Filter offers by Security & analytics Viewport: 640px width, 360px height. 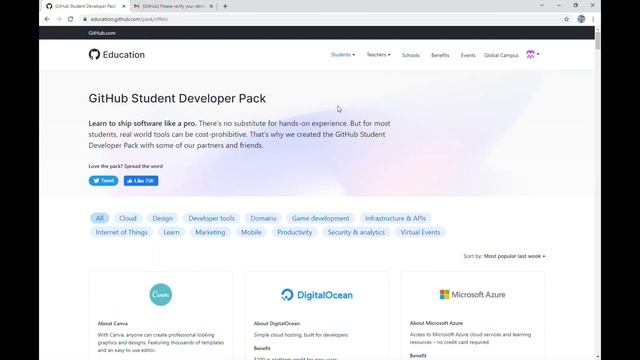(356, 232)
